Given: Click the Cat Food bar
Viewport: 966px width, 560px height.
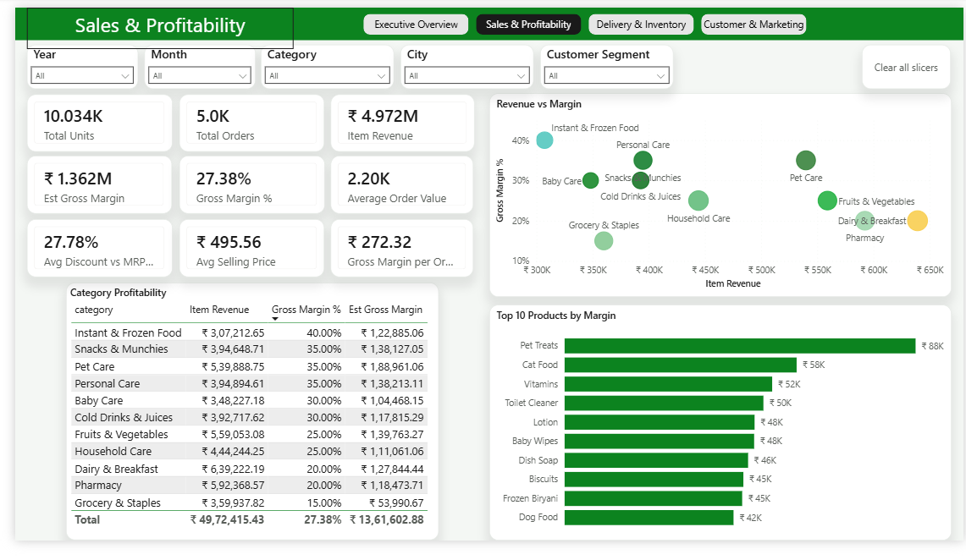Looking at the screenshot, I should (681, 365).
